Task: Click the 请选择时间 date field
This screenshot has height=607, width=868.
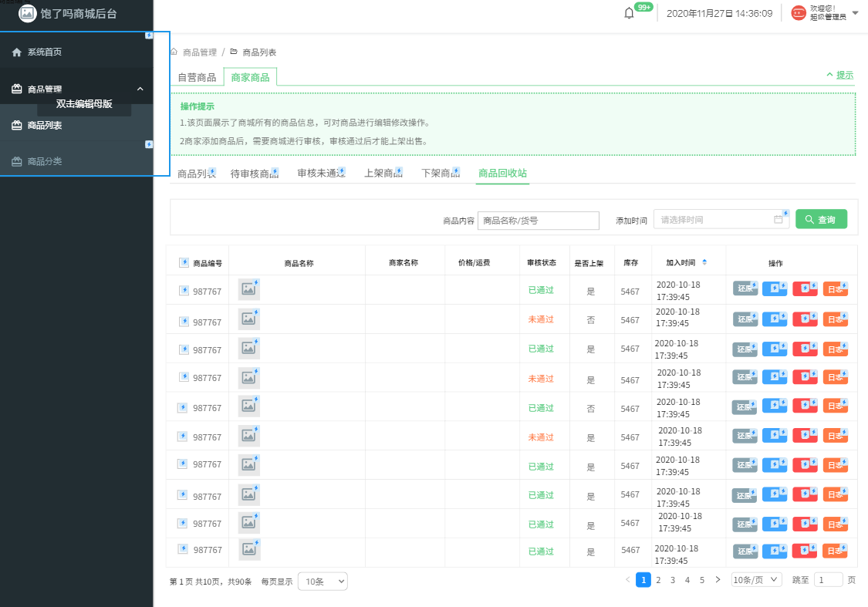Action: click(x=721, y=219)
